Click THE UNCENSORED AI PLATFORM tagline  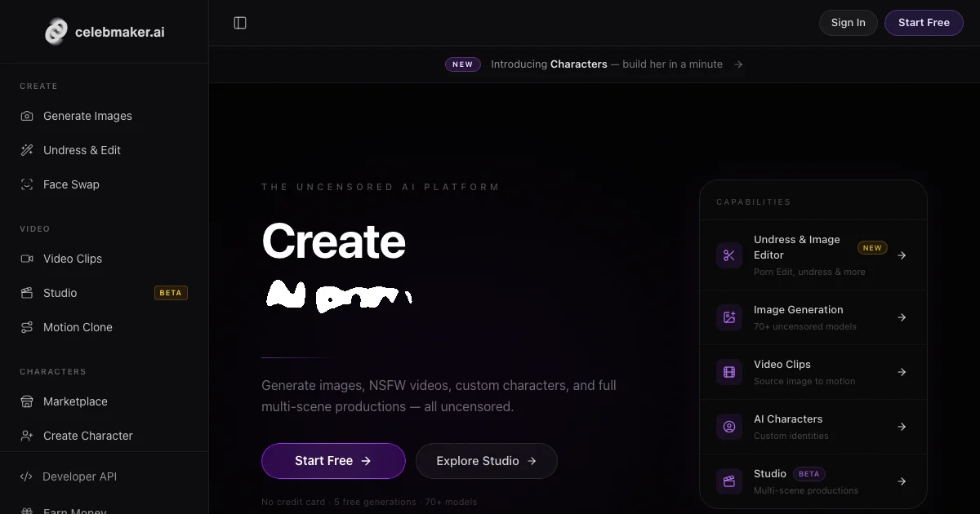[x=381, y=187]
